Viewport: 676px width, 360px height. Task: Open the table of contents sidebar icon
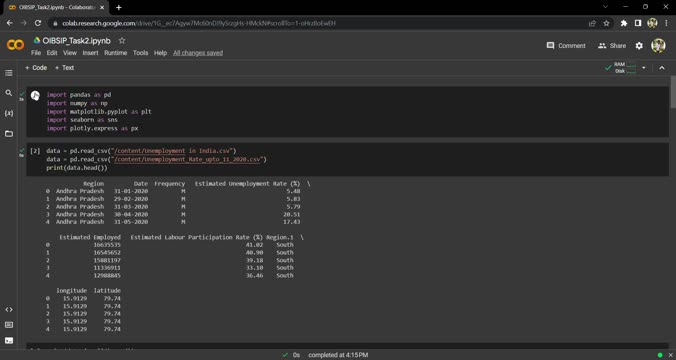9,73
